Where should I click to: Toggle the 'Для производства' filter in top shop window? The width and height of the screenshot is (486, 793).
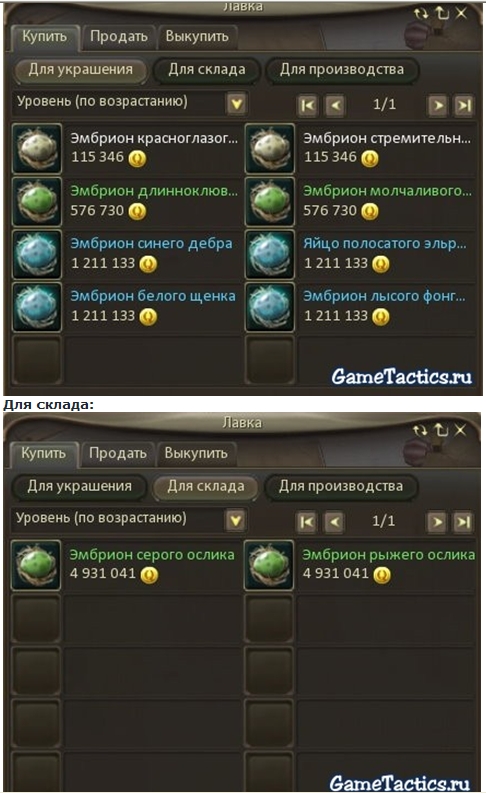(x=342, y=70)
